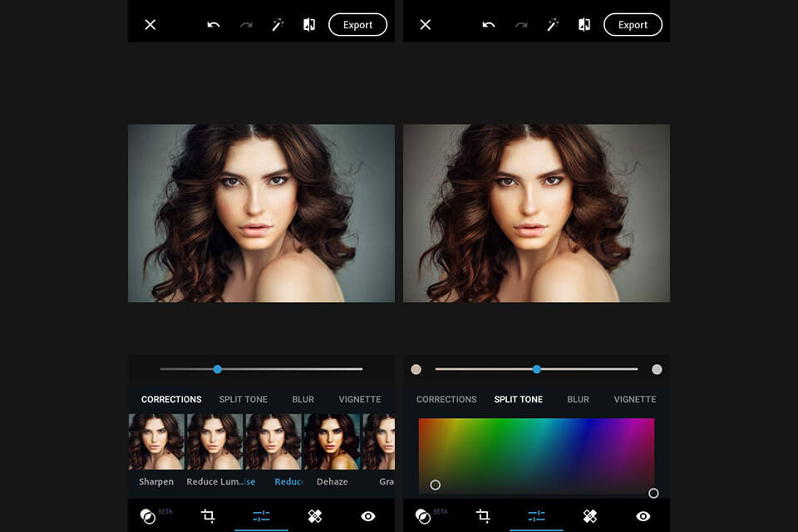
Task: Tap the Export button on the left screen
Action: point(357,24)
